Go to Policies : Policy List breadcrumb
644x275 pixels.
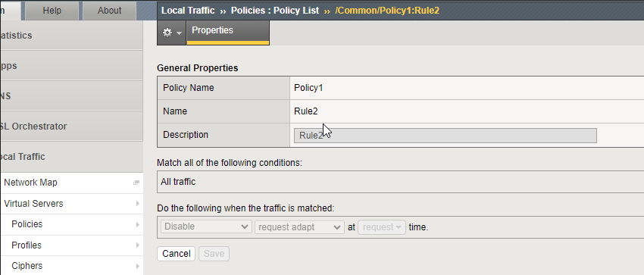[x=275, y=11]
